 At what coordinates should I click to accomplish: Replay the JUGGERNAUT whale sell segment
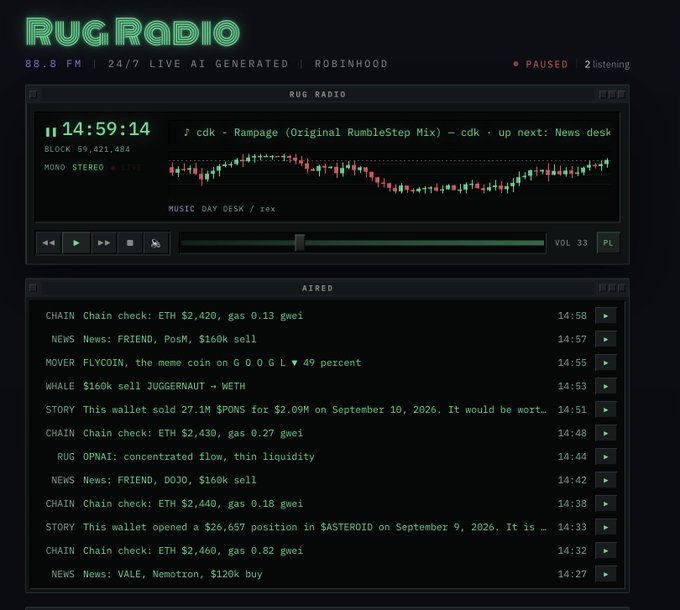pyautogui.click(x=605, y=386)
